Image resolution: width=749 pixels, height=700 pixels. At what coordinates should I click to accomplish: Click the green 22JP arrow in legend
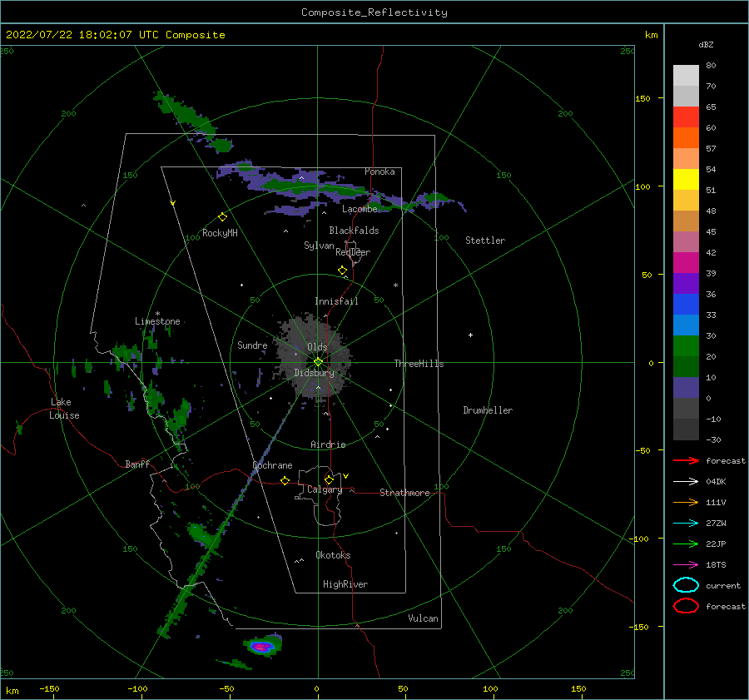686,544
